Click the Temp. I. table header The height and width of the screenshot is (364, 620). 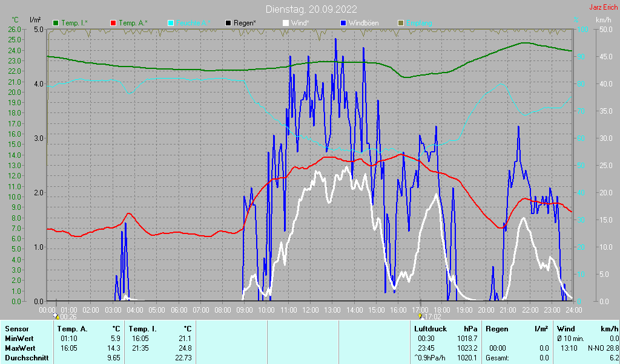(x=143, y=329)
